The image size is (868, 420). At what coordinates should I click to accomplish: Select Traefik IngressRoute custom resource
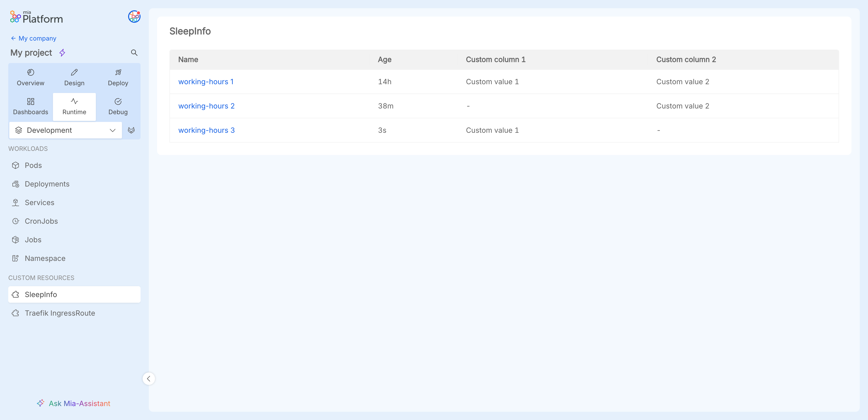tap(60, 313)
